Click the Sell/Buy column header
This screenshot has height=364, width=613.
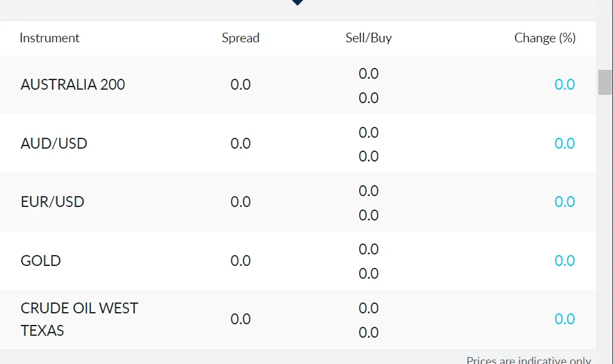point(368,38)
